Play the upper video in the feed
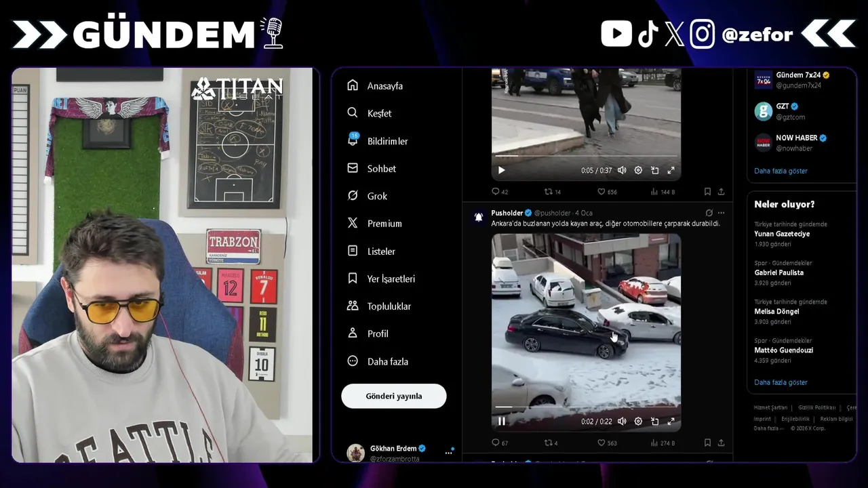The image size is (868, 488). tap(501, 171)
